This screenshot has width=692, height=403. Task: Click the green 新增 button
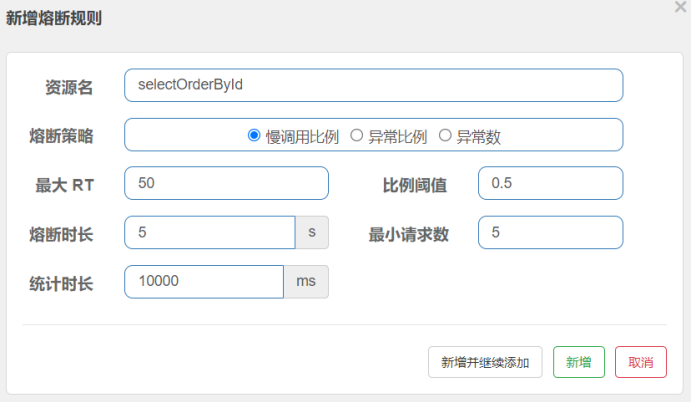pyautogui.click(x=579, y=362)
